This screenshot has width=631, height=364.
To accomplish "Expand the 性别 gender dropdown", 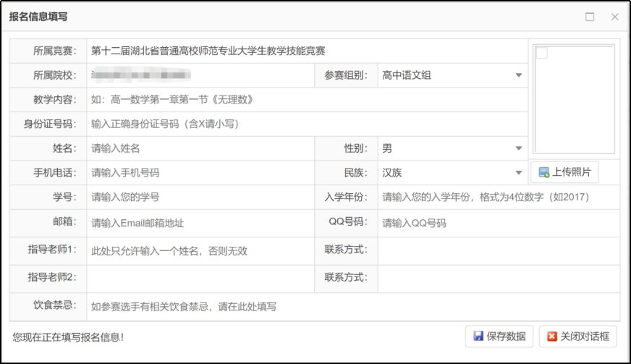I will click(x=452, y=148).
